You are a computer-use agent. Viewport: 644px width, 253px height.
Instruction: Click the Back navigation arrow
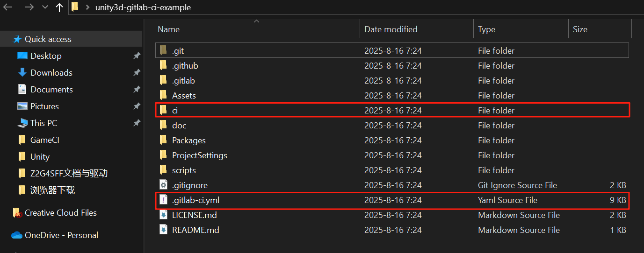pyautogui.click(x=8, y=7)
